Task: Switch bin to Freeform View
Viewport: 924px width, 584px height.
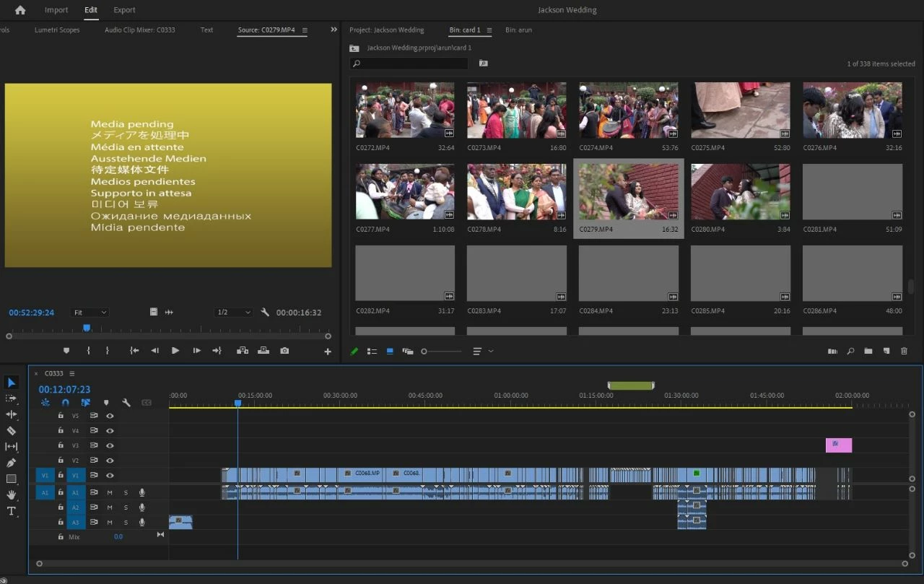Action: tap(408, 352)
